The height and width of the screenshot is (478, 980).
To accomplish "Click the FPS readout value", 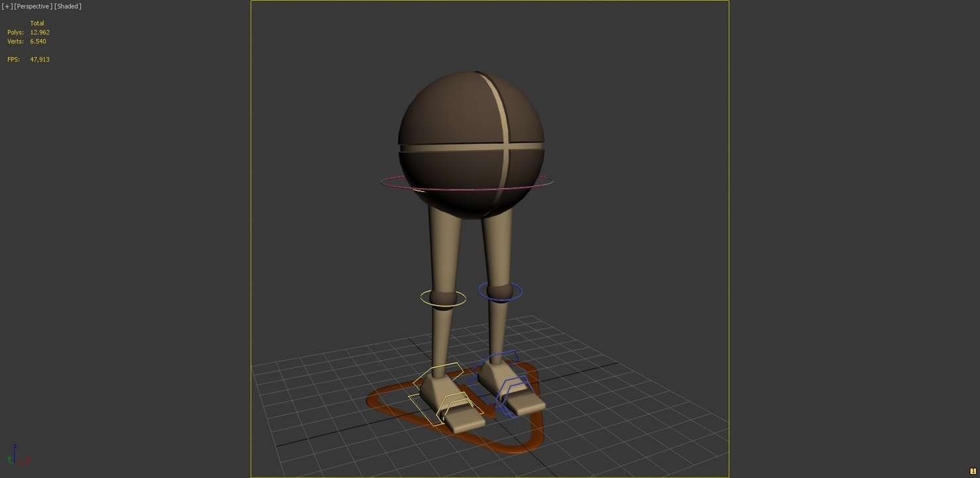I will click(40, 59).
